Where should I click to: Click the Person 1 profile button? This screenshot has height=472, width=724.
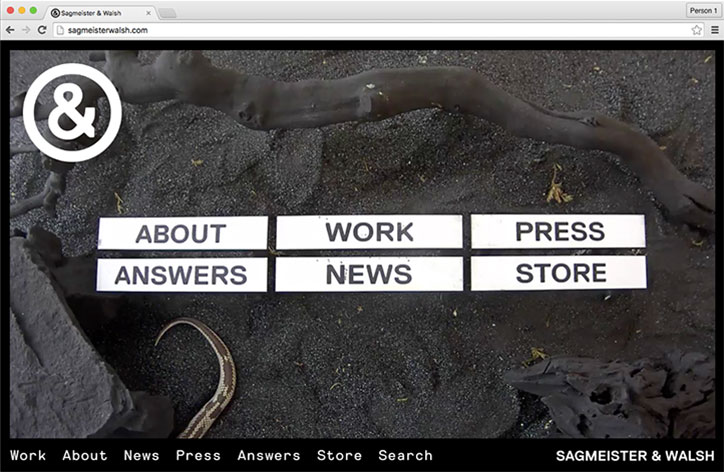pyautogui.click(x=703, y=10)
